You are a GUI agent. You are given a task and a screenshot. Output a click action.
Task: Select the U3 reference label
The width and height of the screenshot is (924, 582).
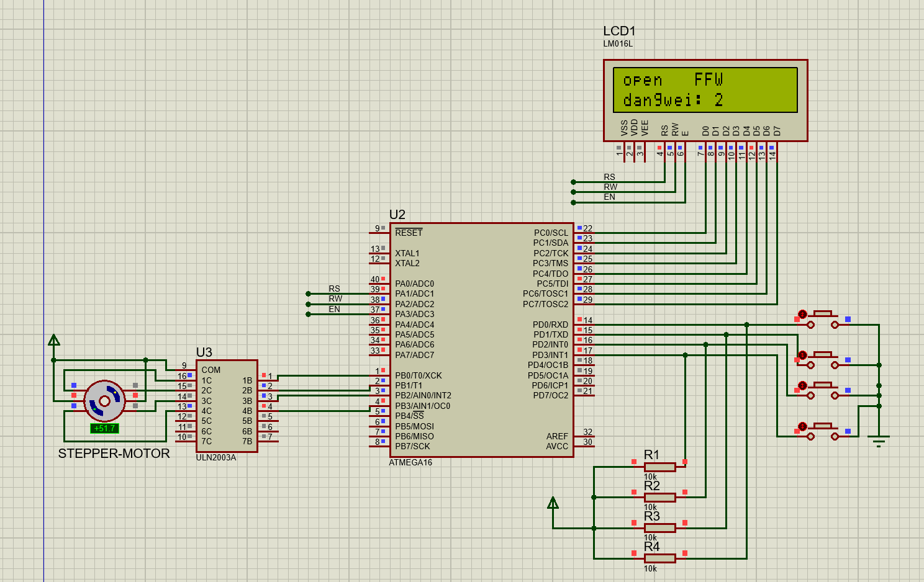tap(204, 352)
